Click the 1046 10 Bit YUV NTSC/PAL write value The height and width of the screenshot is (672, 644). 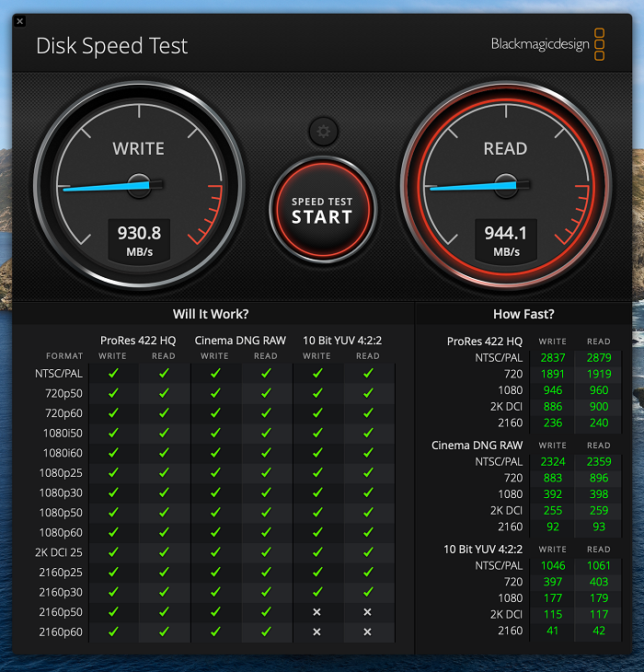(553, 566)
